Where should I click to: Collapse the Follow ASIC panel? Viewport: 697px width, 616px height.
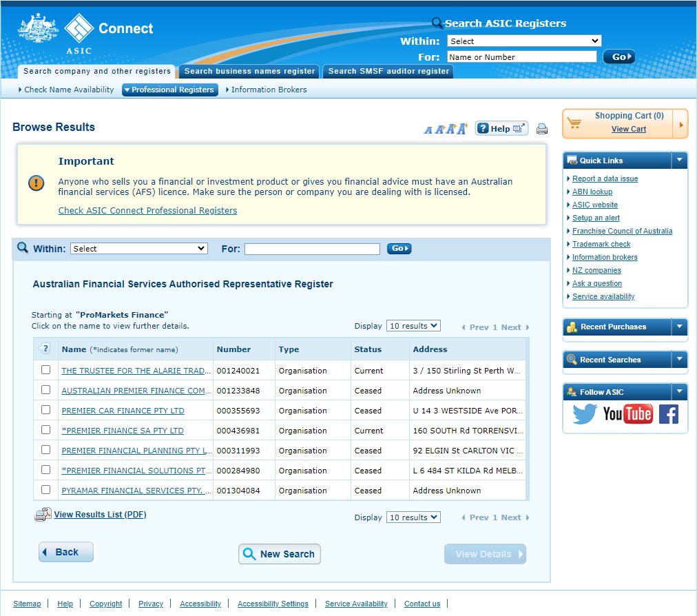pyautogui.click(x=679, y=392)
